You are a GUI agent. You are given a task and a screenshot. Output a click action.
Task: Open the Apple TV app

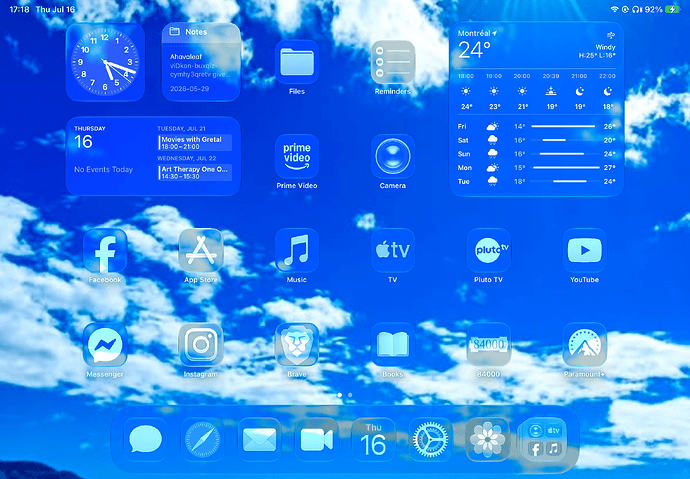393,250
